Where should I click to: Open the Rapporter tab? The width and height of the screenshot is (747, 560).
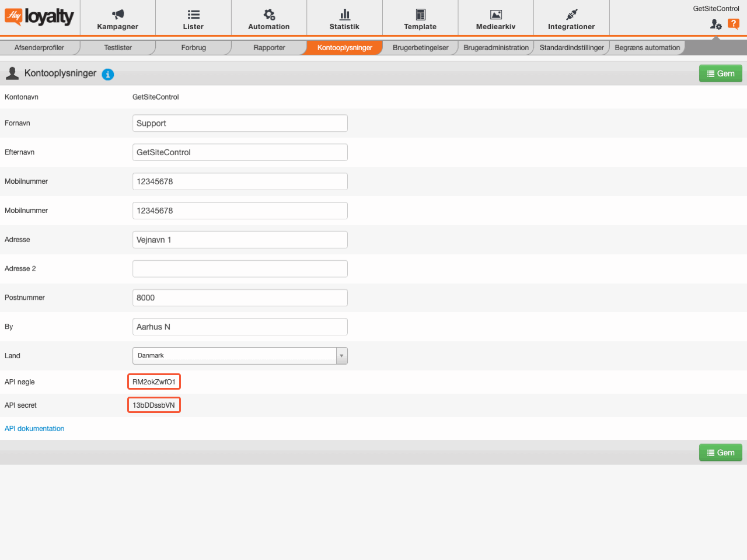coord(268,47)
